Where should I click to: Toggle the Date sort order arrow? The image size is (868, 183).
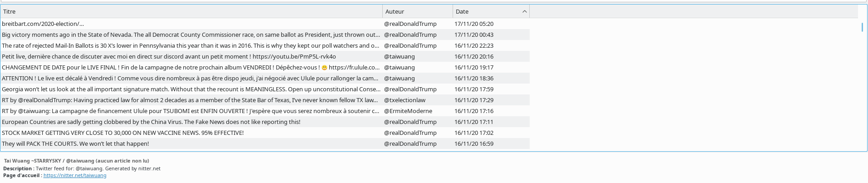[524, 11]
